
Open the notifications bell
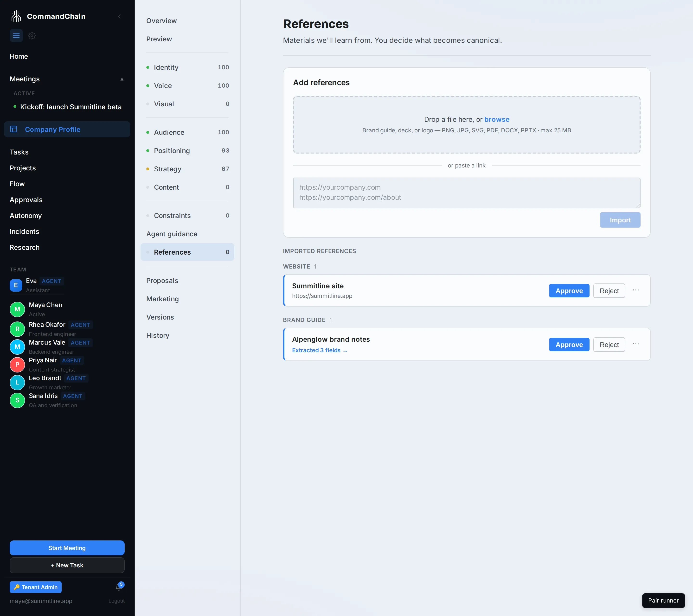pyautogui.click(x=119, y=587)
